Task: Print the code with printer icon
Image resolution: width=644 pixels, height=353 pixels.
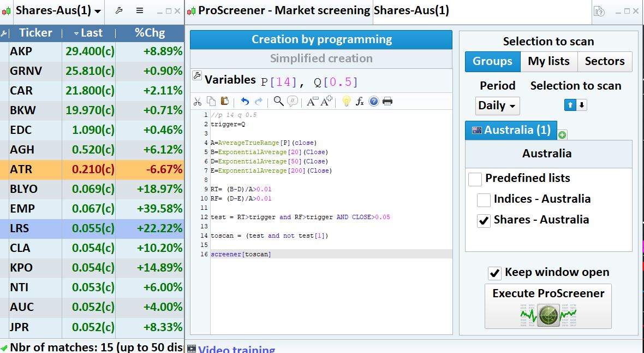Action: point(387,101)
